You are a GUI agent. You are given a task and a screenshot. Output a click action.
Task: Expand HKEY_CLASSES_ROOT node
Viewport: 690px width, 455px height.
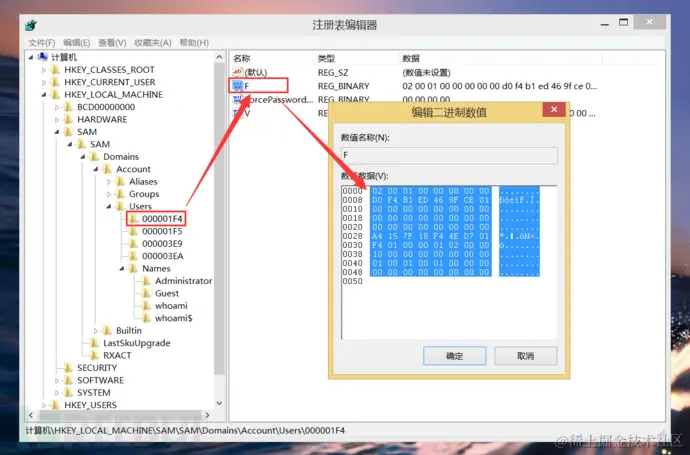tap(44, 70)
